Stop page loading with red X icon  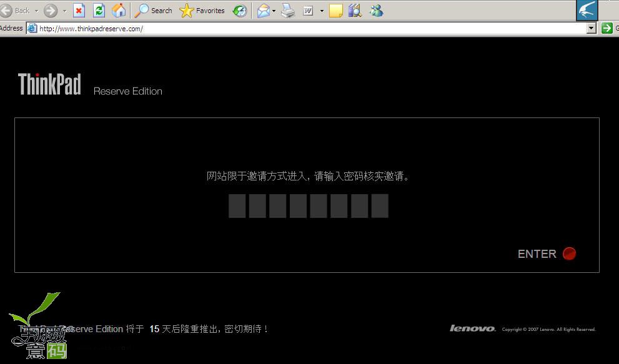(x=79, y=11)
